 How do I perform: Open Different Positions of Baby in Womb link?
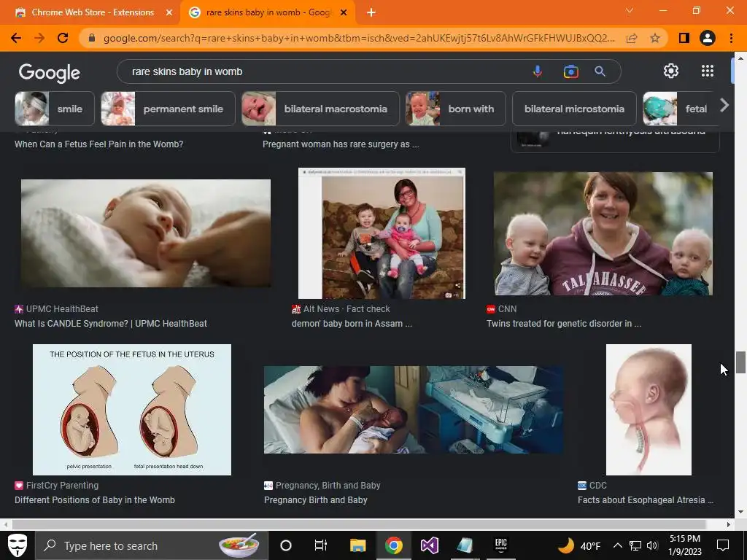[x=94, y=500]
